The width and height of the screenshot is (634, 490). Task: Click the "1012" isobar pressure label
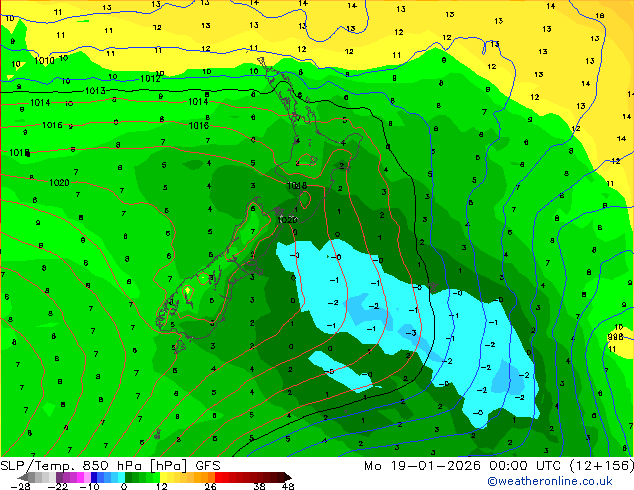tap(150, 78)
